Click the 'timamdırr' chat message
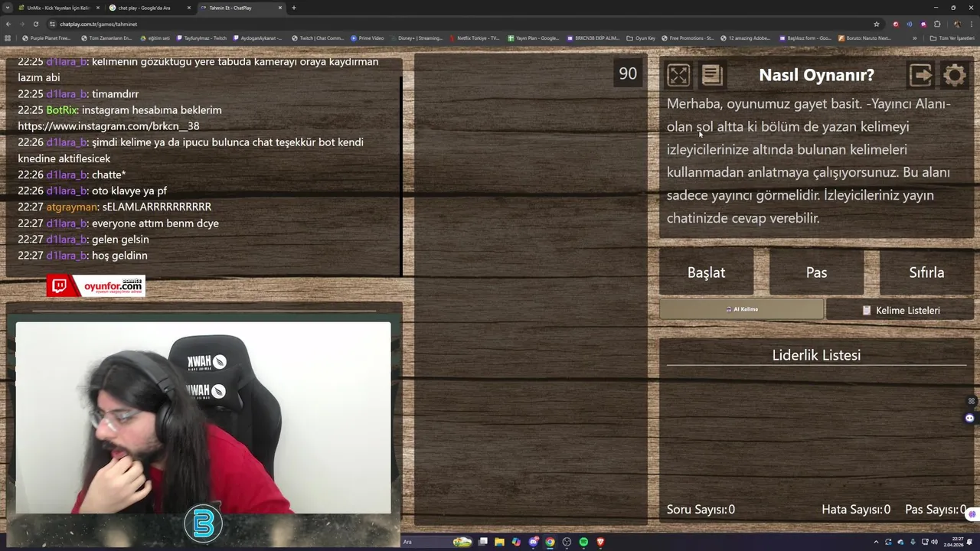Viewport: 980px width, 551px height. tap(115, 94)
